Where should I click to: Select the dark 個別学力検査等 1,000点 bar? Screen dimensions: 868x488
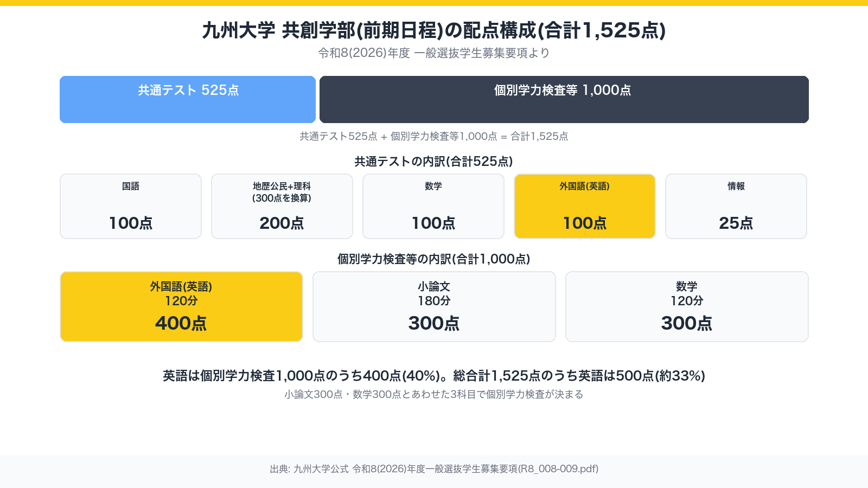564,99
